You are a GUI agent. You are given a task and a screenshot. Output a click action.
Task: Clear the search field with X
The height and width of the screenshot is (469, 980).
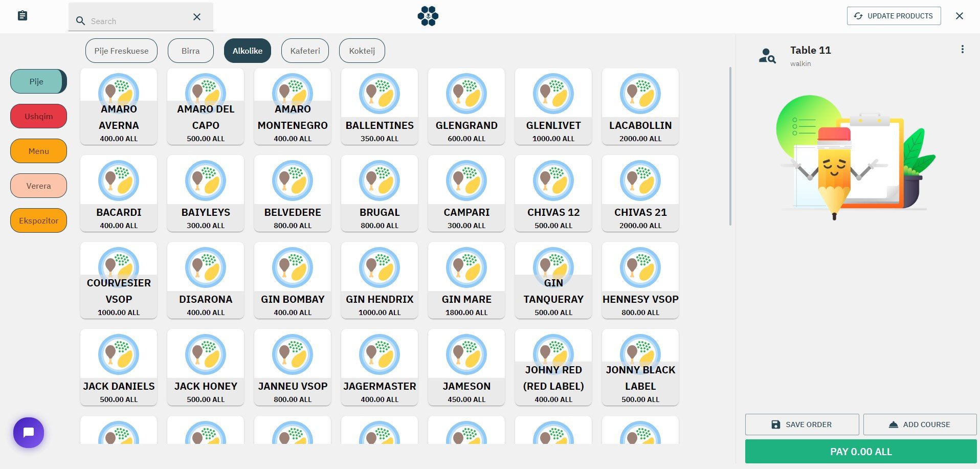click(x=197, y=17)
